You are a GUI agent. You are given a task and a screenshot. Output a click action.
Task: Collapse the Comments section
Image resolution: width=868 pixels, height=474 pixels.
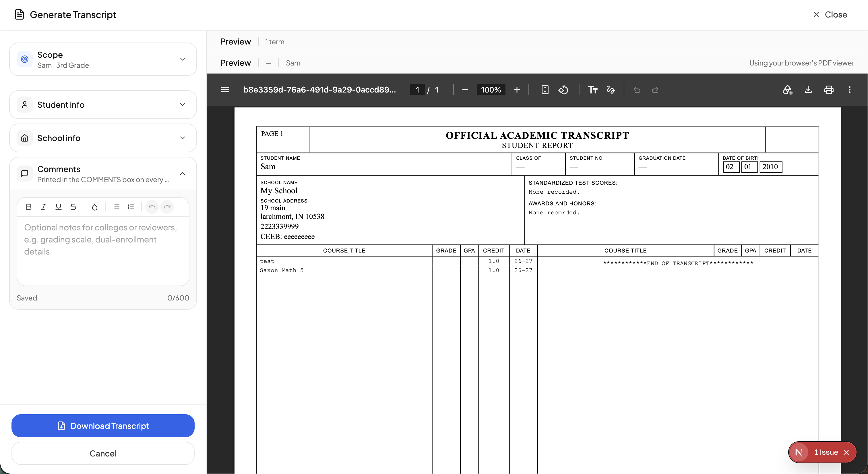coord(103,174)
